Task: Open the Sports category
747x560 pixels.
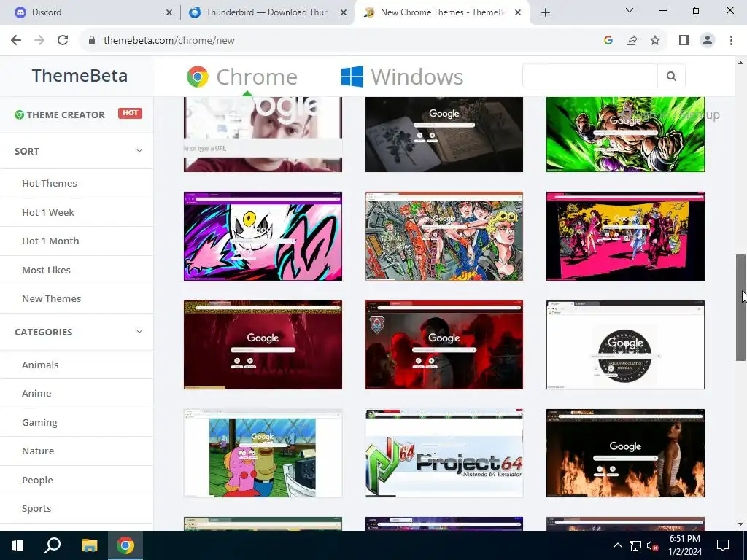Action: tap(36, 508)
